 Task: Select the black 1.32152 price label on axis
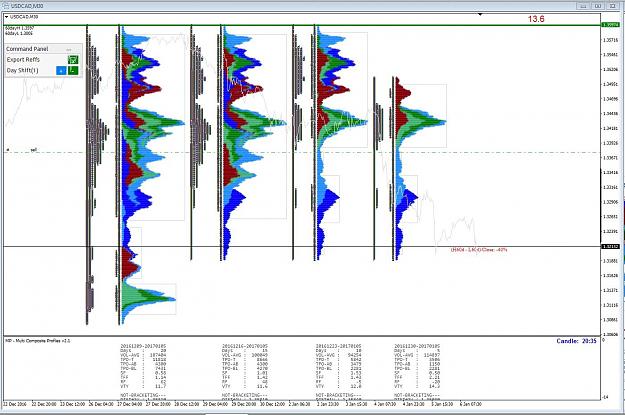(610, 247)
